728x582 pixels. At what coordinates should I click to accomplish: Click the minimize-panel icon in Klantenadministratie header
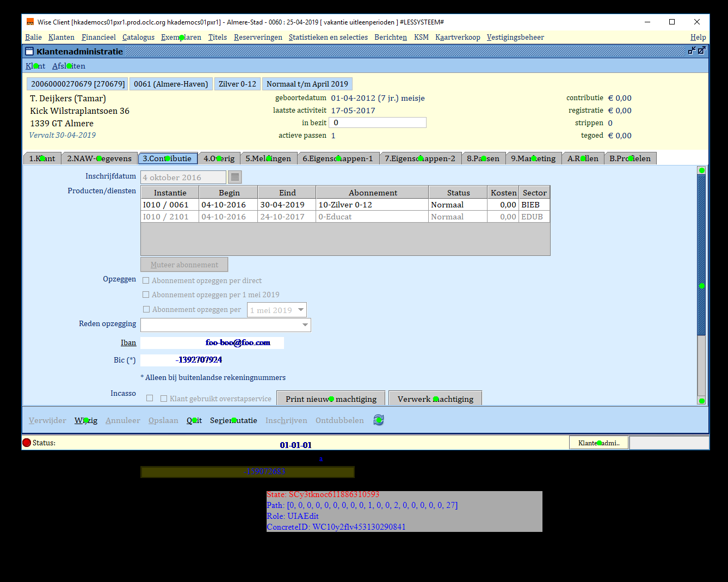coord(692,51)
